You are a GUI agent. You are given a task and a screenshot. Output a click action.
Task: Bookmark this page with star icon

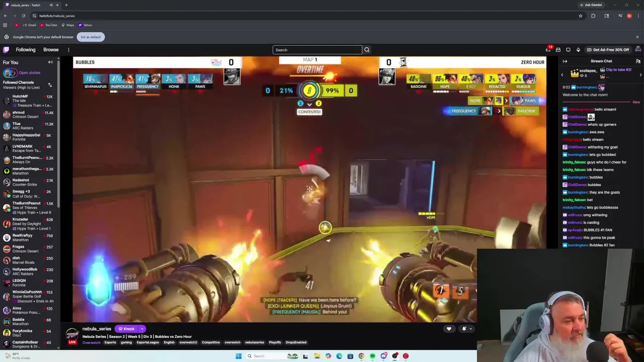click(580, 16)
